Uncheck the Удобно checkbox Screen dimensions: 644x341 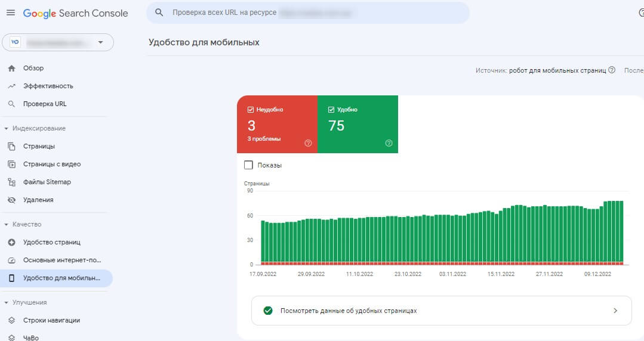click(331, 110)
